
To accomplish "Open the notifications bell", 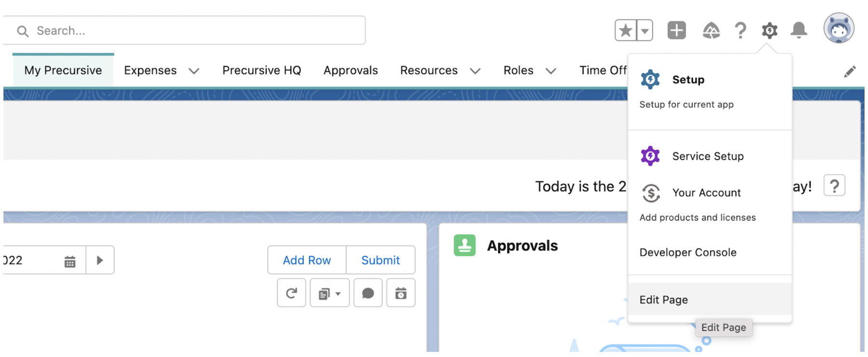I will coord(799,30).
